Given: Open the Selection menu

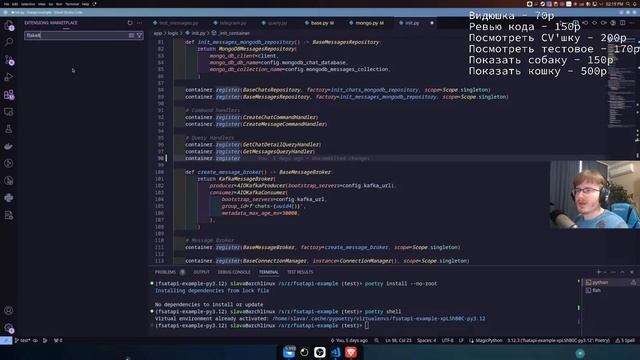Looking at the screenshot, I should tap(28, 4).
